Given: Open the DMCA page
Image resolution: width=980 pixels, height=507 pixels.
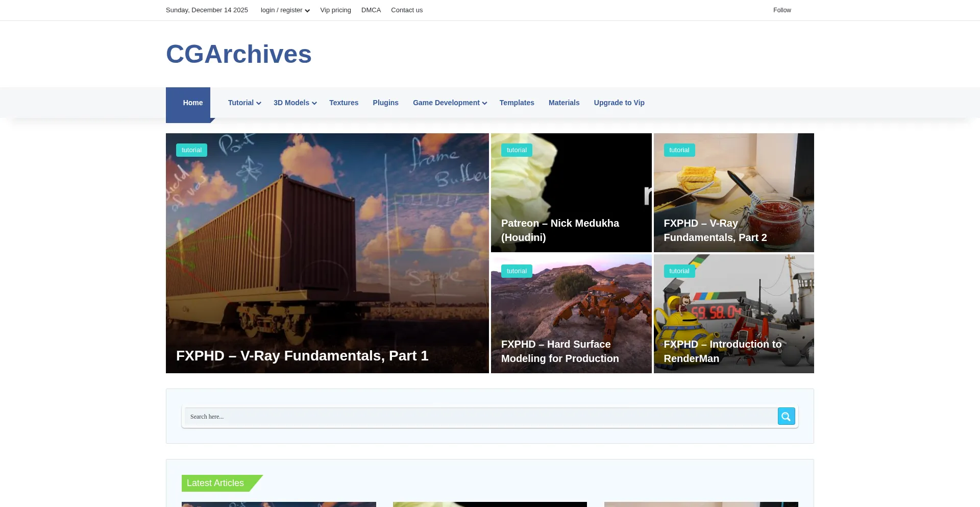Looking at the screenshot, I should pos(371,10).
